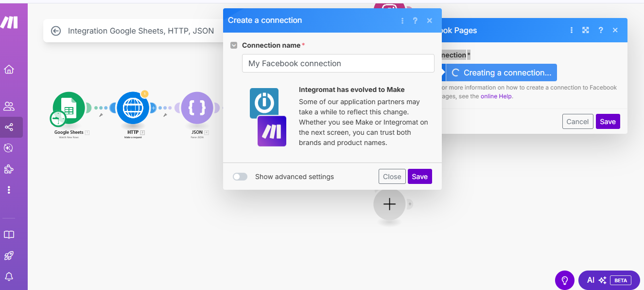Go back using the arrow beside scenario name
The image size is (644, 290).
pos(56,31)
